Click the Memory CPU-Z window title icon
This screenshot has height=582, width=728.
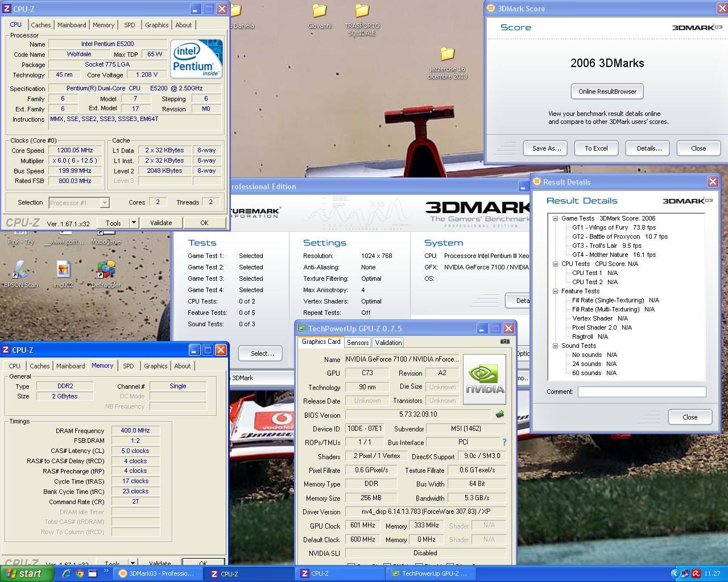coord(6,350)
